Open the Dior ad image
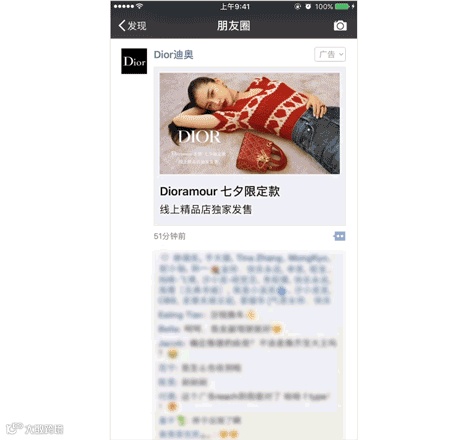This screenshot has height=440, width=467. point(250,123)
